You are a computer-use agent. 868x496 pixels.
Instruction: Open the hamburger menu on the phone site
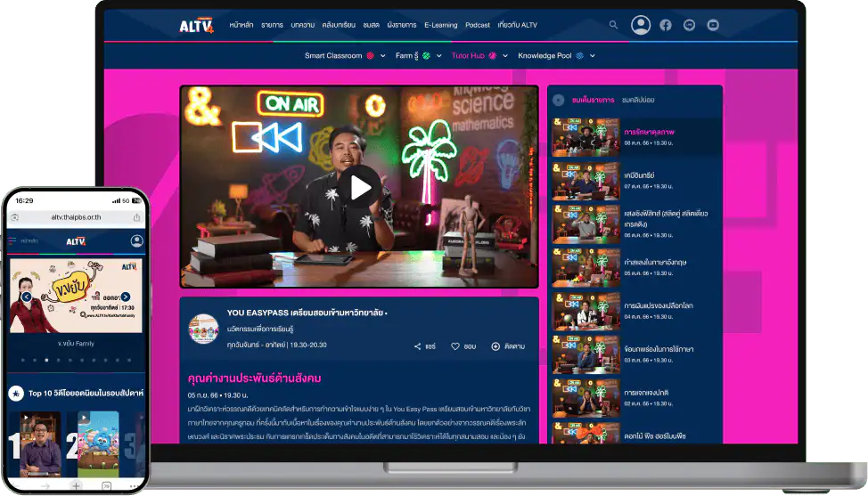click(x=12, y=240)
